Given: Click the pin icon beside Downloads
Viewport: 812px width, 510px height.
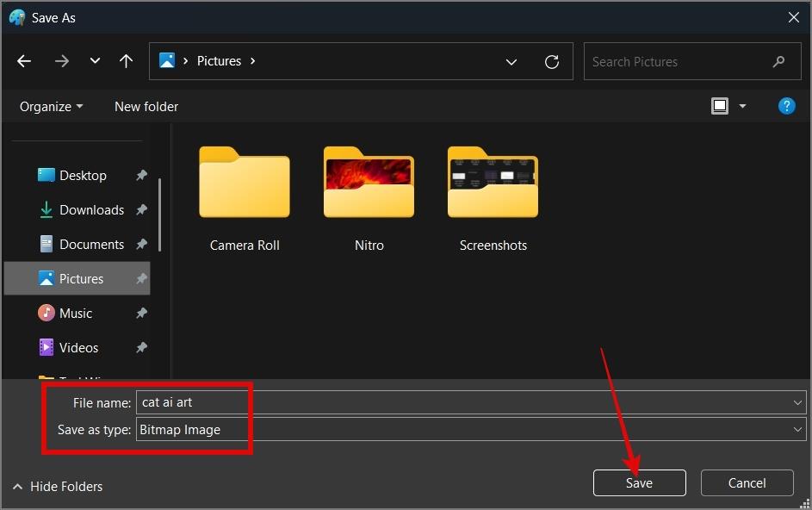Looking at the screenshot, I should pyautogui.click(x=141, y=209).
